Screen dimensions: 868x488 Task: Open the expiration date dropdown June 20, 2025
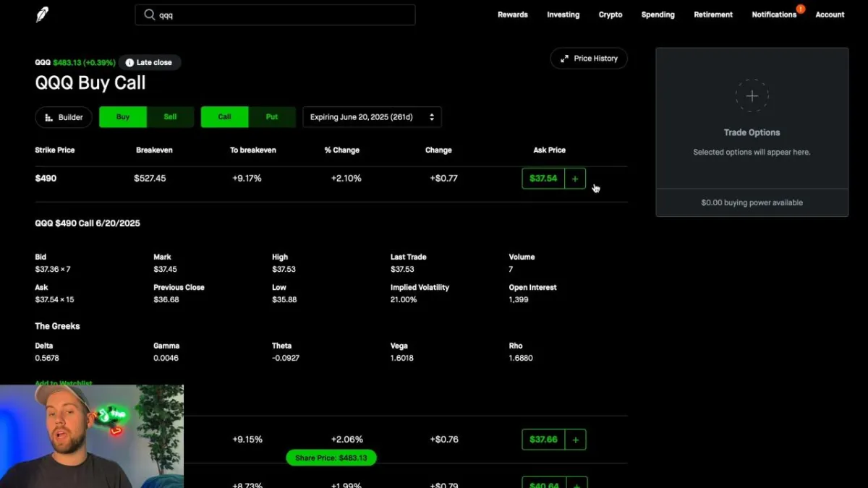[372, 117]
